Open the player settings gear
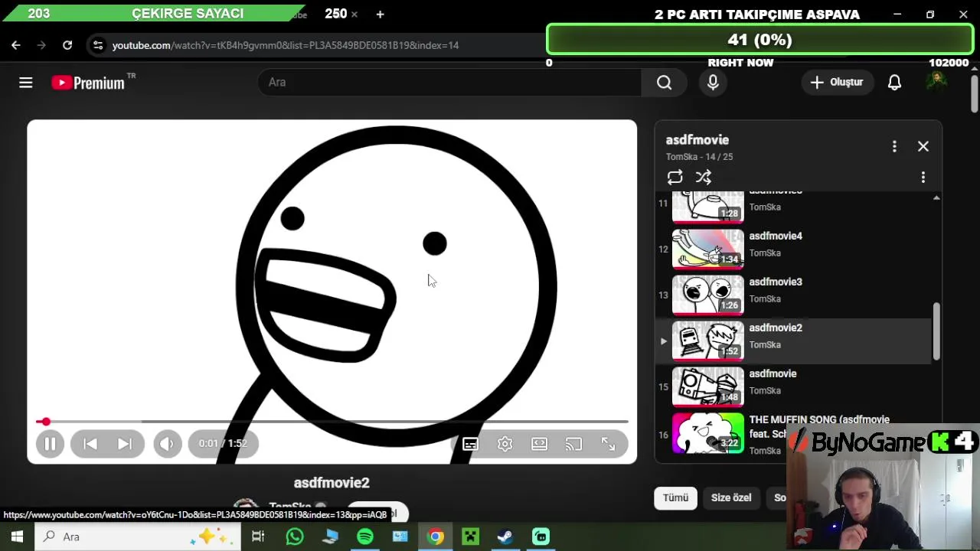The height and width of the screenshot is (551, 980). [x=505, y=444]
